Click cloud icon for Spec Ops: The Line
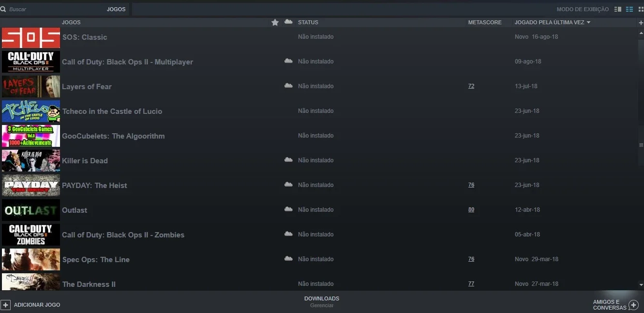This screenshot has width=644, height=313. click(288, 259)
